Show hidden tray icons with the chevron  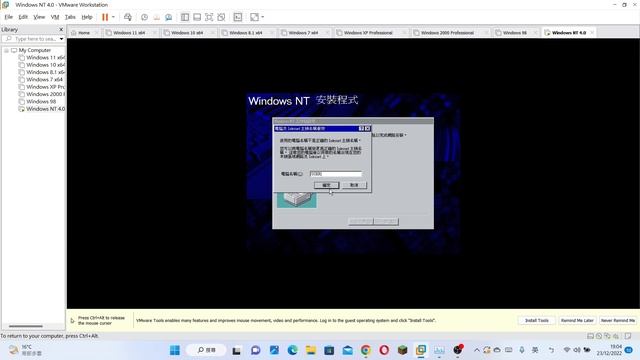pos(476,350)
